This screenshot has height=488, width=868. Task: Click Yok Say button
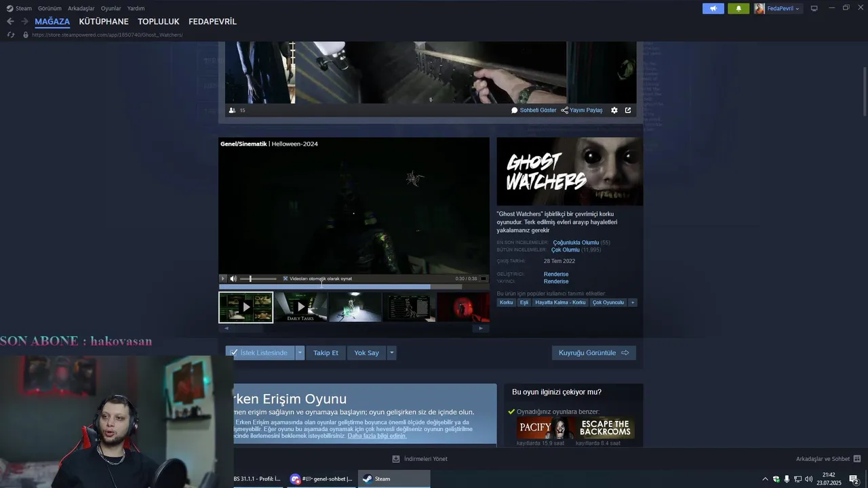366,352
